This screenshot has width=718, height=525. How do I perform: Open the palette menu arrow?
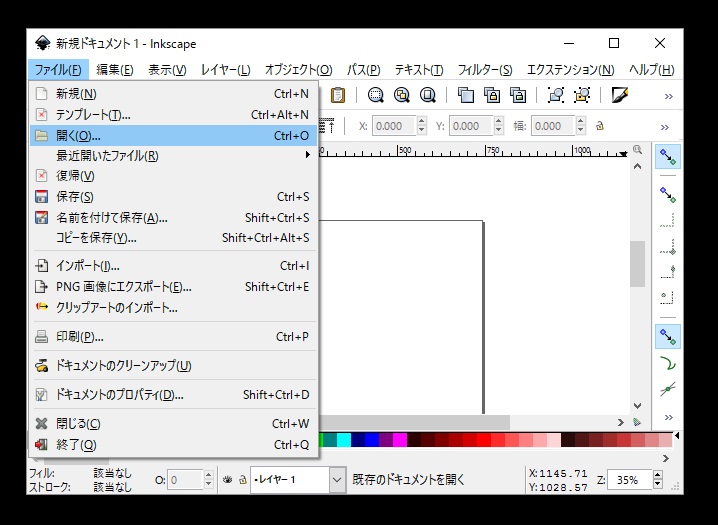tap(677, 435)
